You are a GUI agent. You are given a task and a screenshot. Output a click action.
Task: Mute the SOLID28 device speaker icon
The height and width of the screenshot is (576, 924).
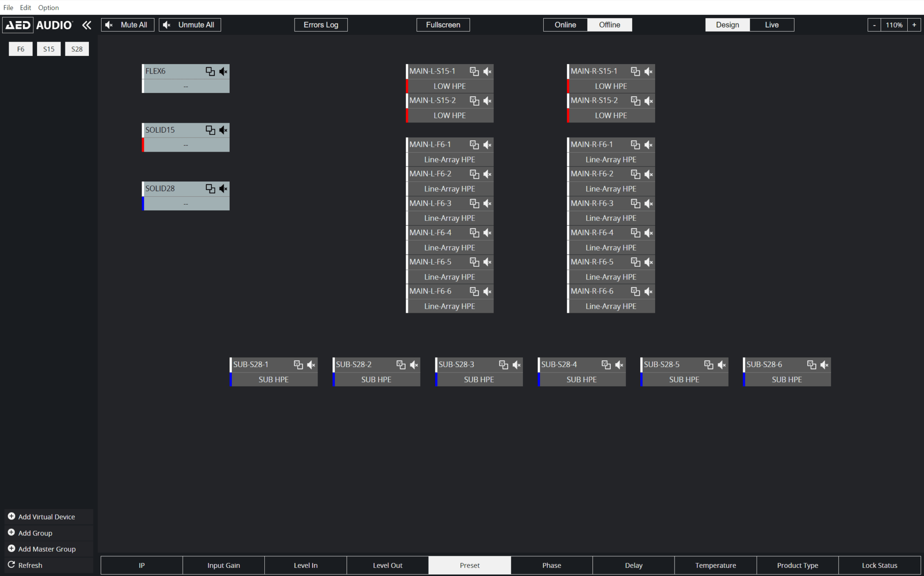point(223,188)
